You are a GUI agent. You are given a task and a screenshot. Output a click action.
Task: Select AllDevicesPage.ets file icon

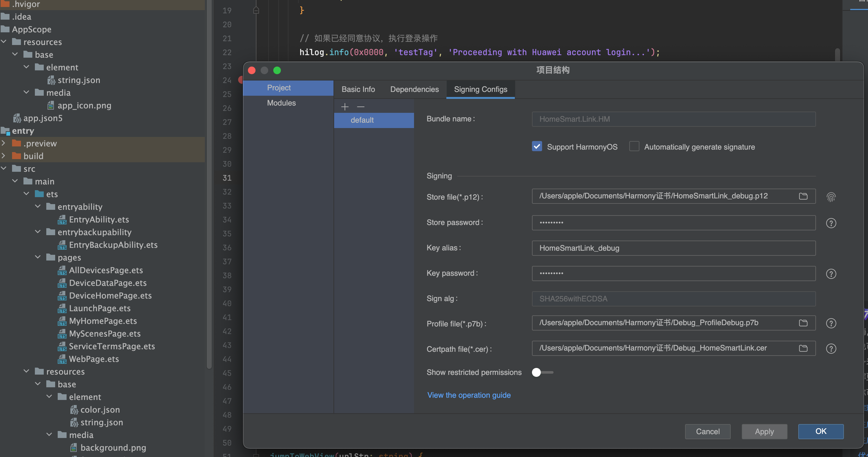[x=62, y=270]
